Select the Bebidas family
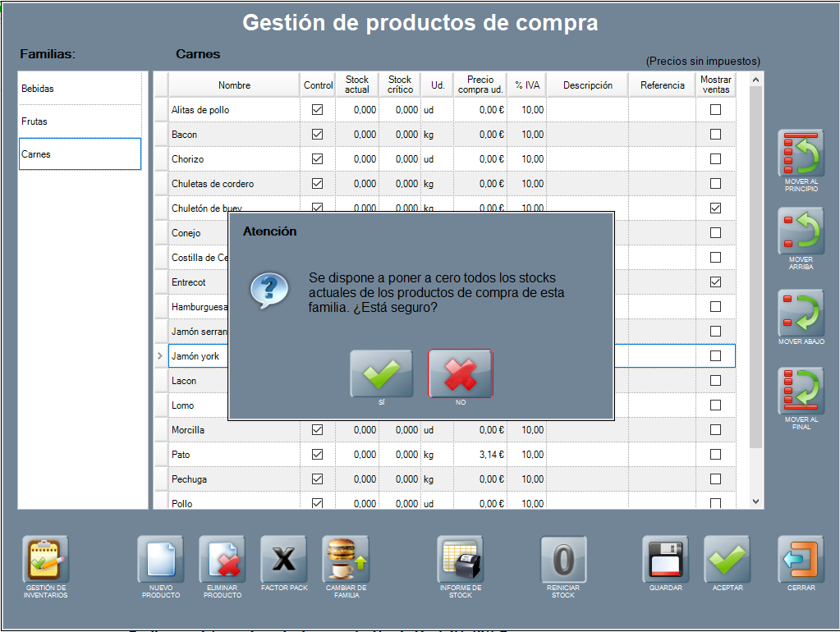 tap(80, 89)
